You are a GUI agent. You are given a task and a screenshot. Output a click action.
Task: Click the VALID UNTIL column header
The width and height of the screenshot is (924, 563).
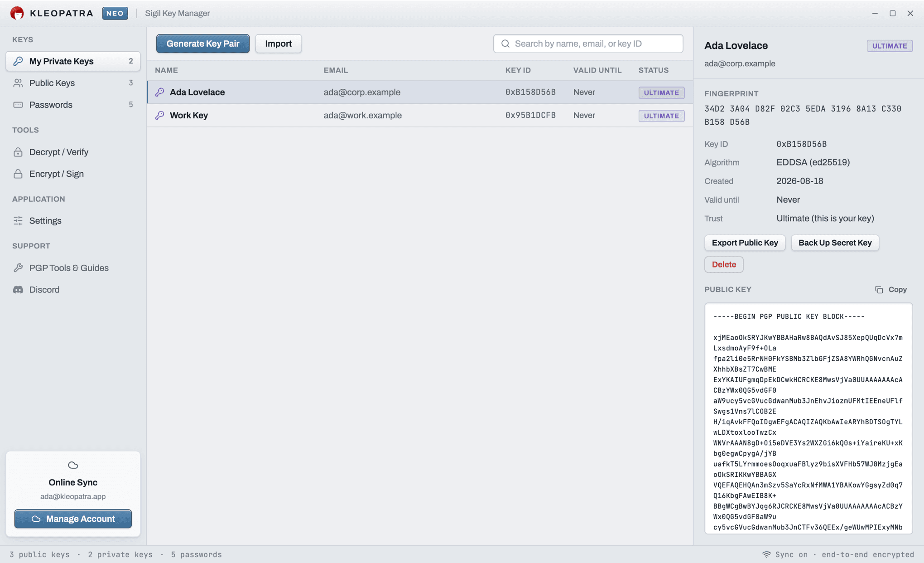597,70
